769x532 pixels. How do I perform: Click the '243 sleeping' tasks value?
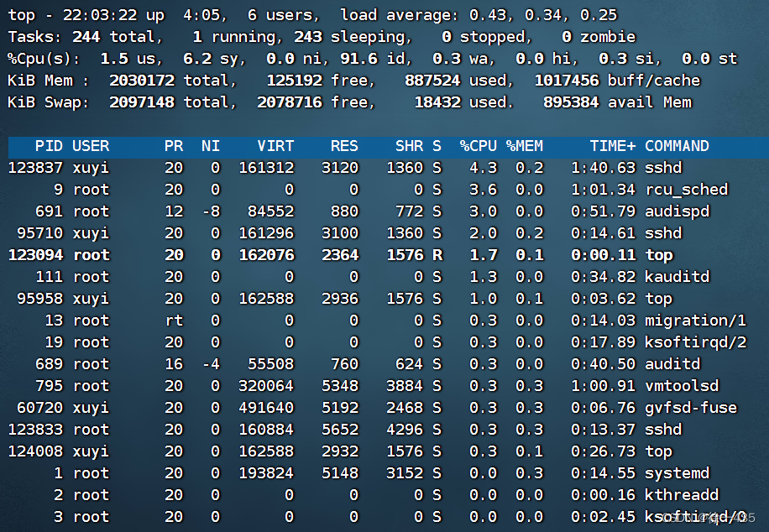(350, 37)
